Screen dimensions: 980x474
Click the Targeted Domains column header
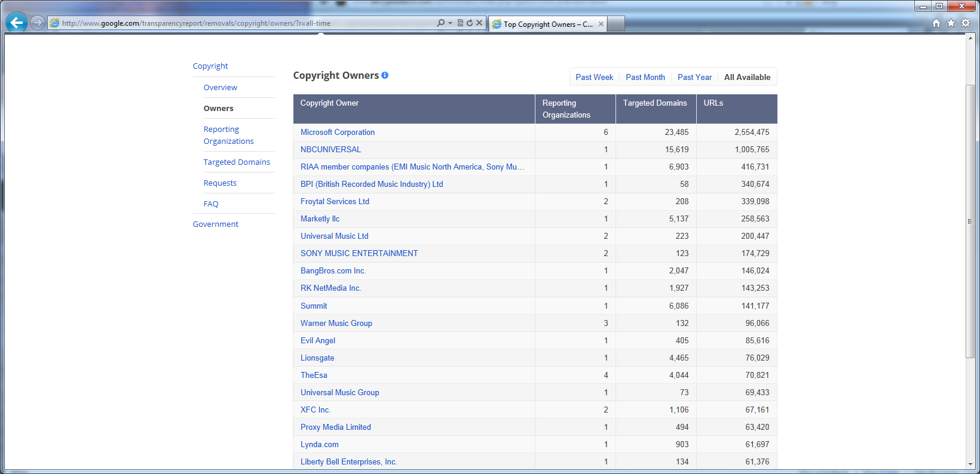pyautogui.click(x=656, y=109)
